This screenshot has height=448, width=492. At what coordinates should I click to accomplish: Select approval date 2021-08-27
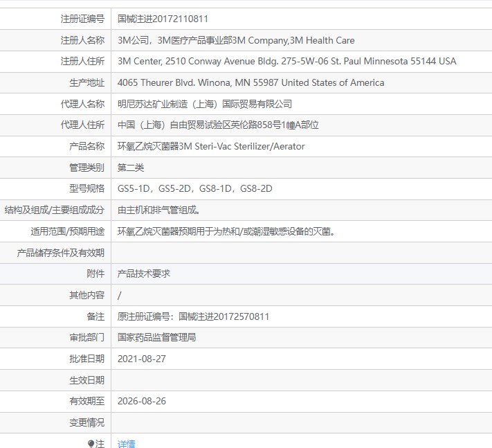click(x=142, y=359)
